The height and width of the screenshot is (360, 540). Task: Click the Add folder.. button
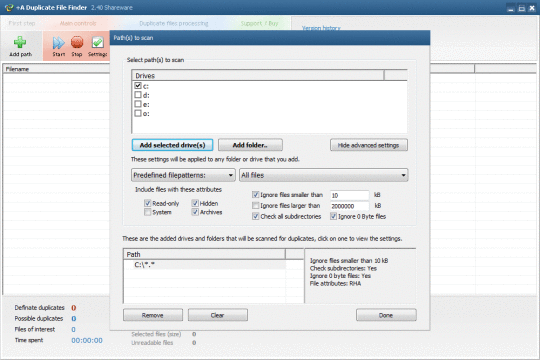[250, 145]
